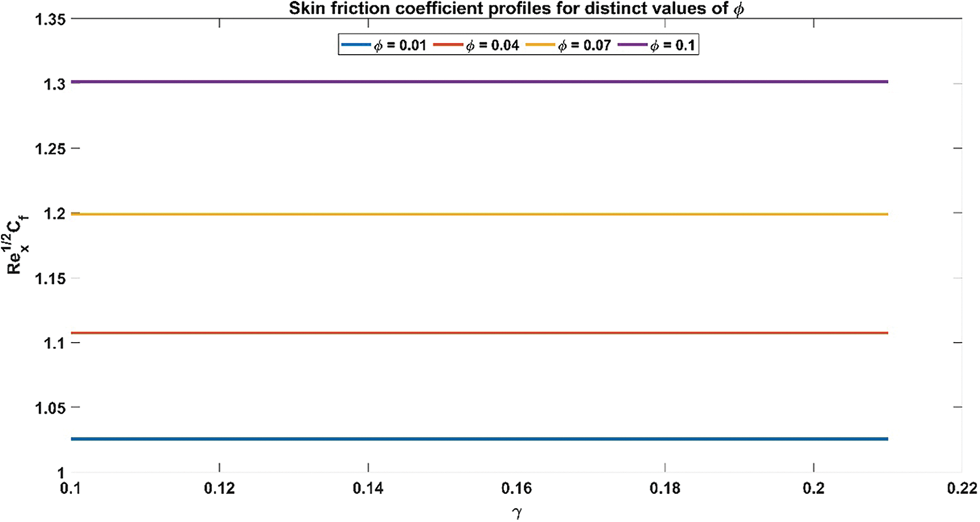The width and height of the screenshot is (980, 522).
Task: Click the red legend swatch for ϕ = 0.04
Action: [x=449, y=46]
